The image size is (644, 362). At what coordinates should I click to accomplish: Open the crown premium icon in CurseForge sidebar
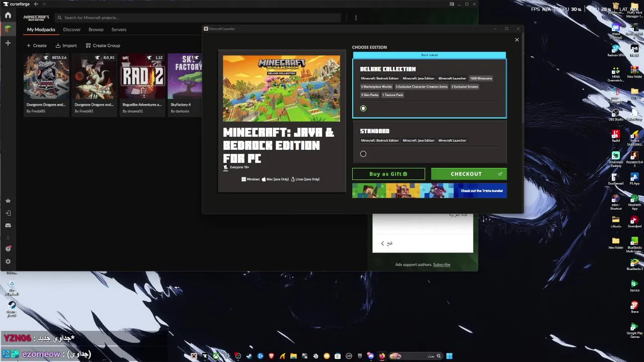coord(8,201)
